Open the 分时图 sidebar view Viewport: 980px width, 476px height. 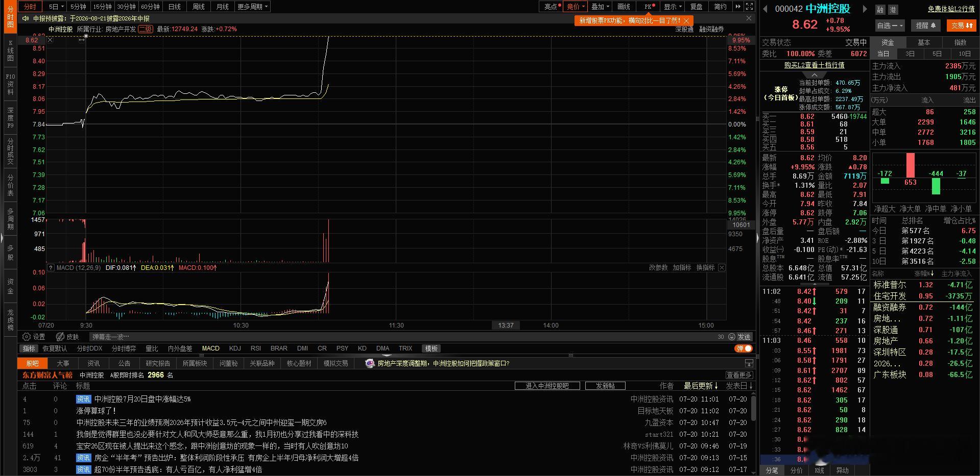click(10, 17)
